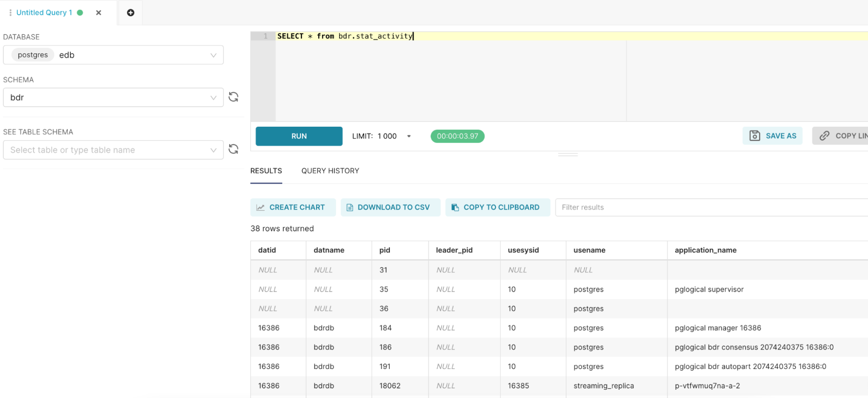The height and width of the screenshot is (398, 868).
Task: Open the Untitled Query 1 tab options menu
Action: click(x=10, y=13)
